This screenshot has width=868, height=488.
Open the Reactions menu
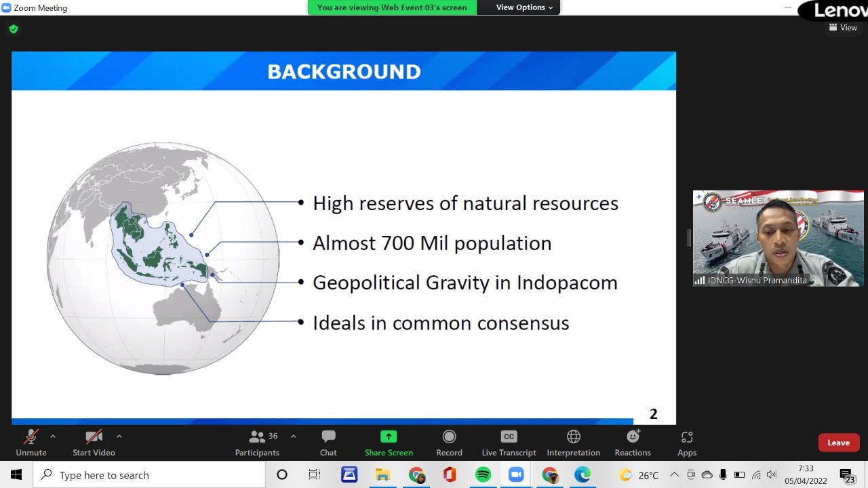tap(633, 443)
